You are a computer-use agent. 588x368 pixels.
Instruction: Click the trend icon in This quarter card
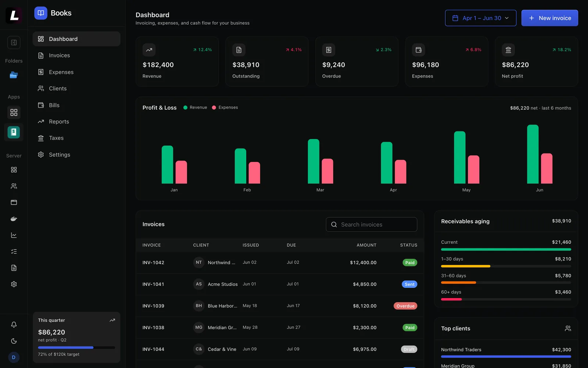(112, 320)
